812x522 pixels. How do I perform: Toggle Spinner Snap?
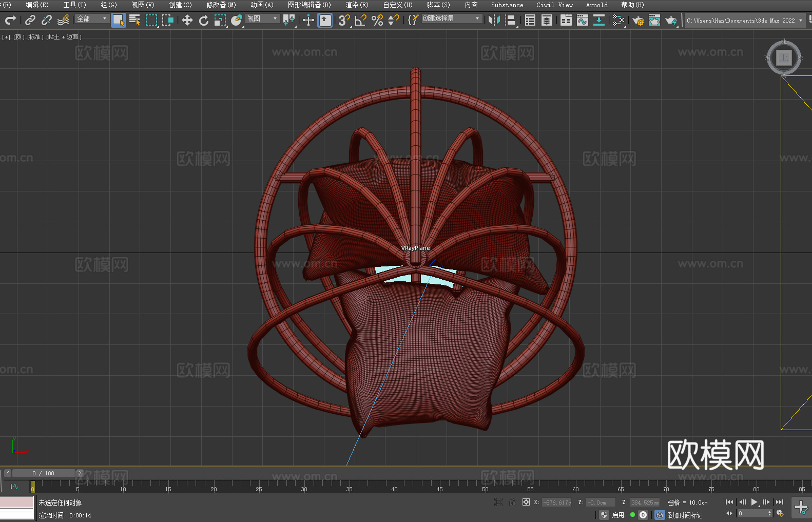[394, 20]
